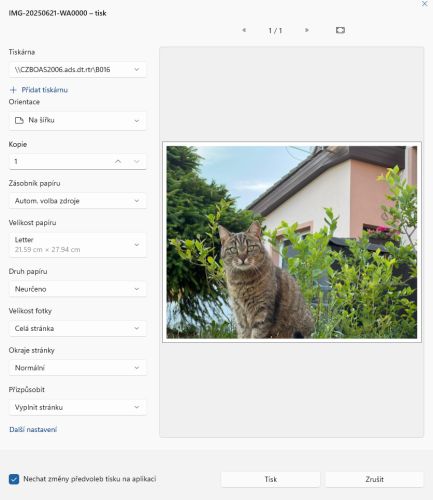433x500 pixels.
Task: Click the Zrušit button
Action: tap(374, 479)
